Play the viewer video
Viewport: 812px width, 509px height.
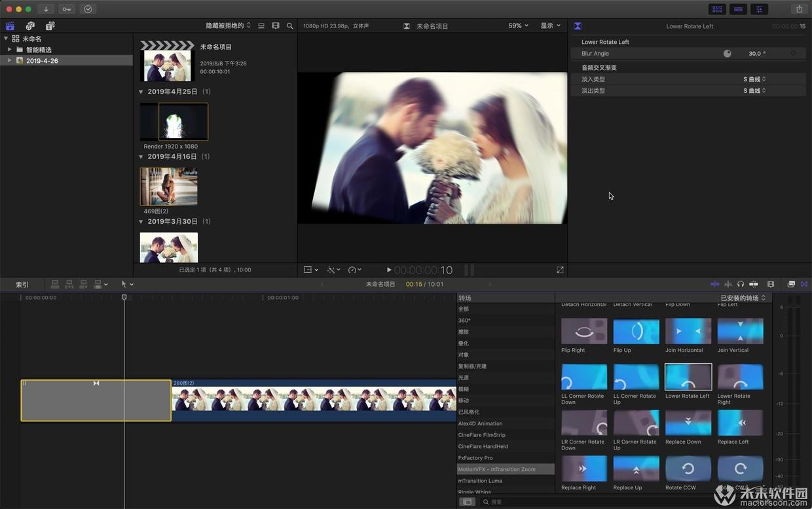(389, 270)
